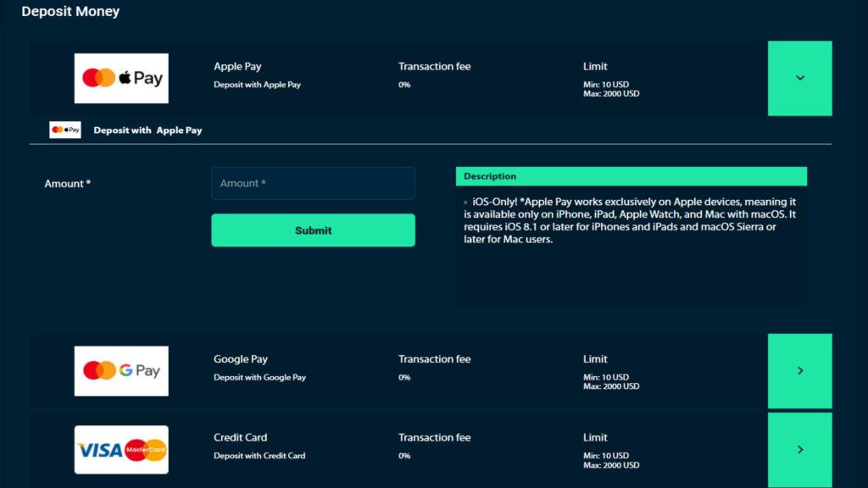Click Google Pay 0% fee value

(x=404, y=377)
